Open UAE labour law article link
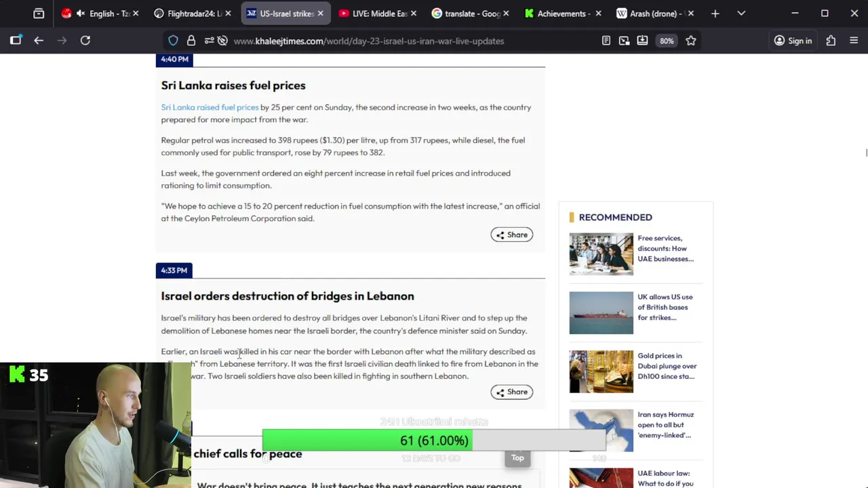Viewport: 868px width, 488px height. [665, 479]
